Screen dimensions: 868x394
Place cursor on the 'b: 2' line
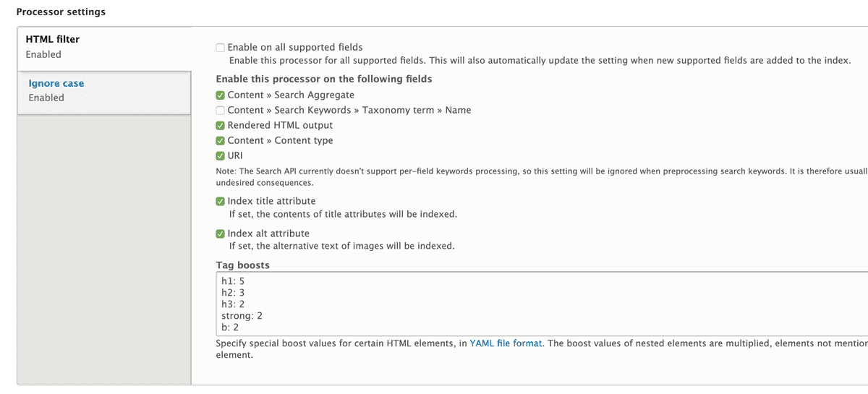pyautogui.click(x=231, y=327)
